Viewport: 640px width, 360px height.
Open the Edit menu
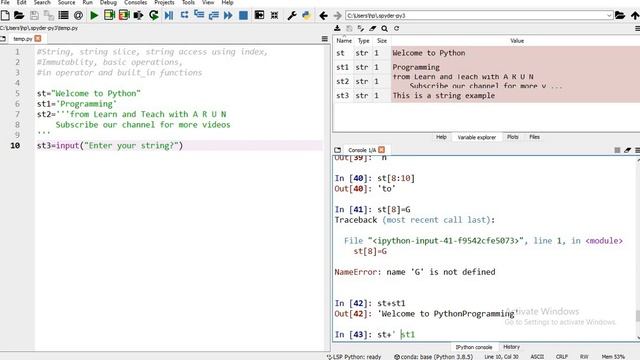click(22, 2)
